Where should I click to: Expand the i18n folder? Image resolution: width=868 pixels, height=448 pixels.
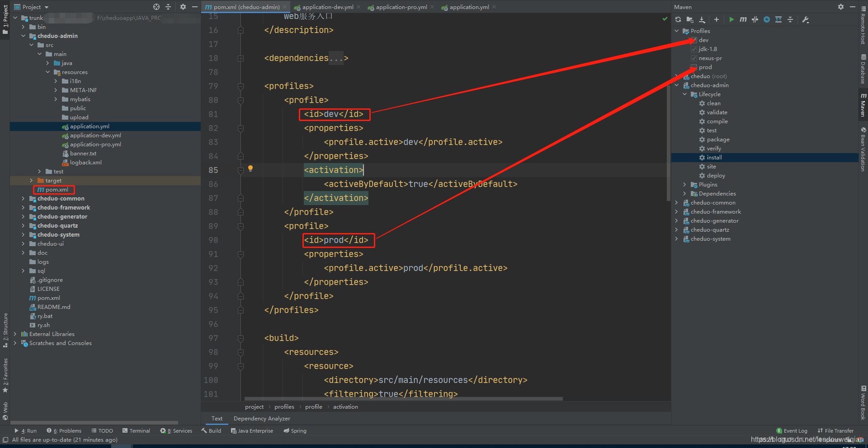[x=56, y=81]
